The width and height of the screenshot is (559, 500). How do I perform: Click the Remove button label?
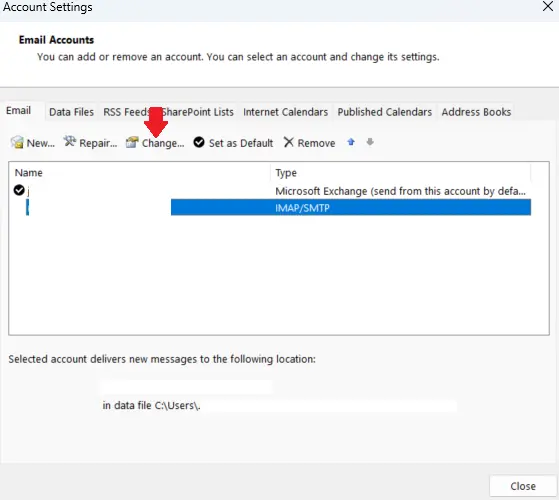(316, 143)
